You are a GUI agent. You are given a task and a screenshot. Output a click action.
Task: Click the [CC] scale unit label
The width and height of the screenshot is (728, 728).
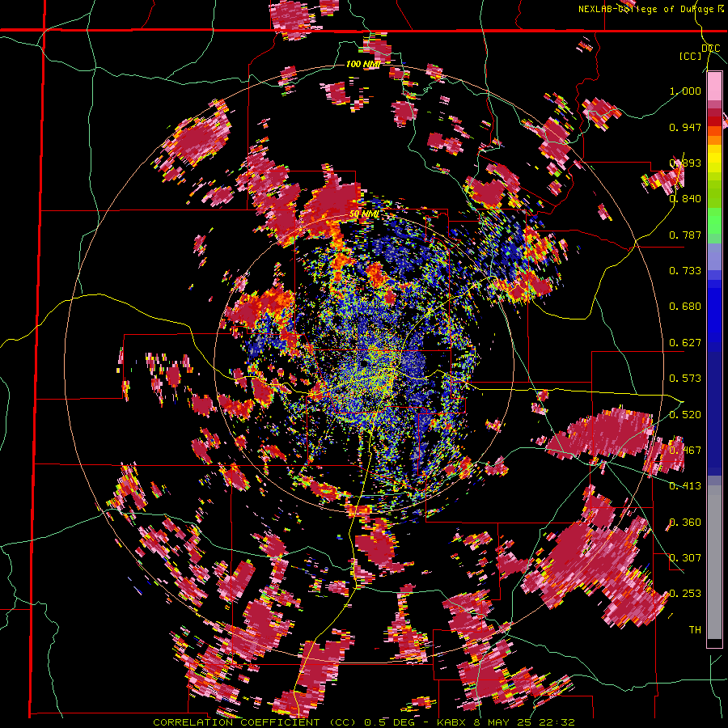691,56
